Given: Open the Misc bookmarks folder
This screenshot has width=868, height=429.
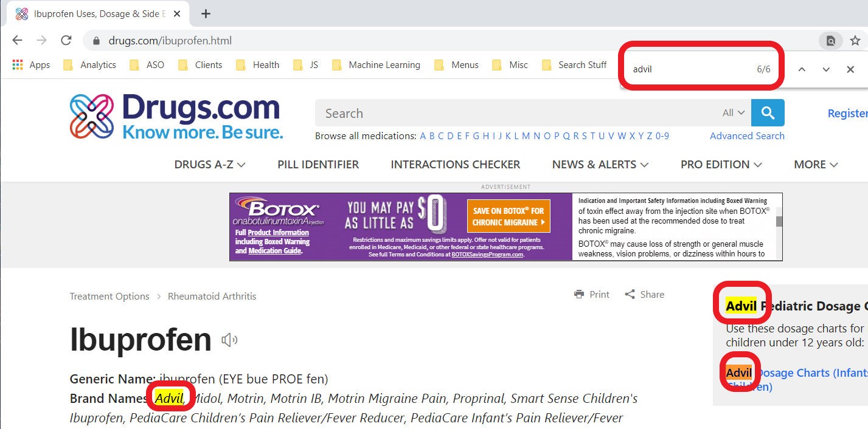Looking at the screenshot, I should [x=510, y=64].
